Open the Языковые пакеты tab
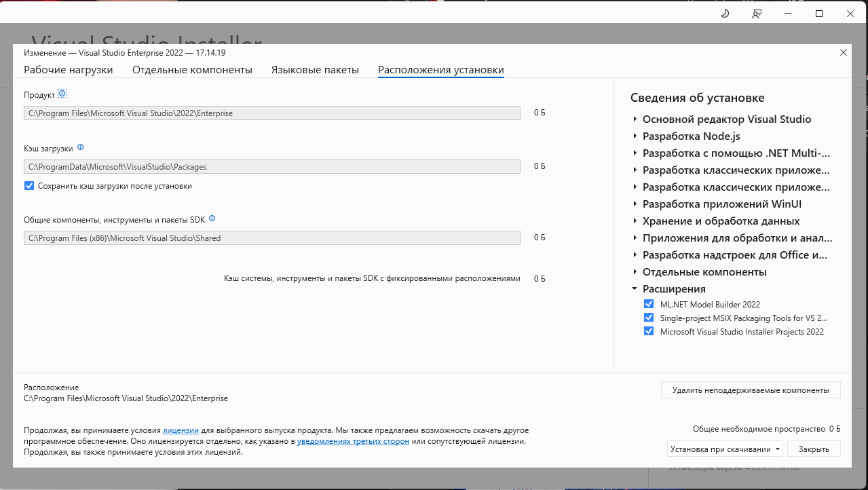Viewport: 868px width, 490px height. (x=315, y=70)
